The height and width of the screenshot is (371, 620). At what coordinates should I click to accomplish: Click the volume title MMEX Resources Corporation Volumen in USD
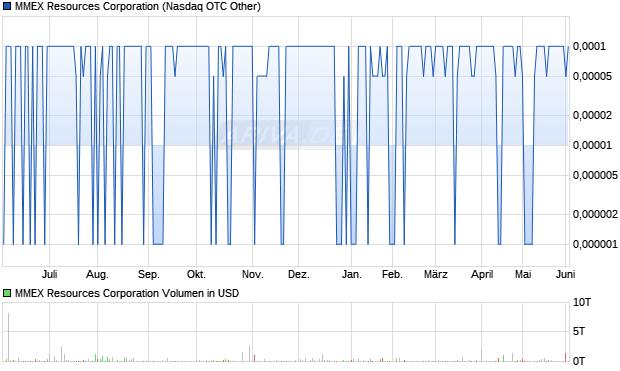127,293
